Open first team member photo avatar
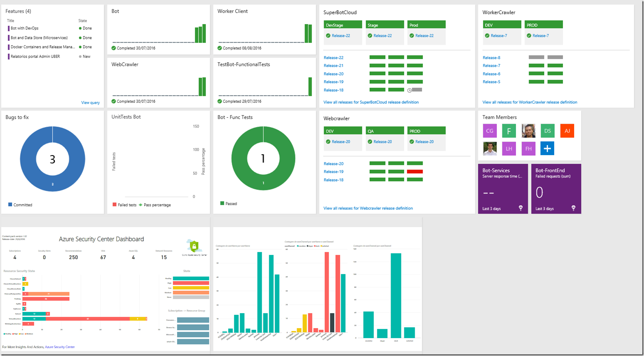The image size is (644, 356). 528,131
